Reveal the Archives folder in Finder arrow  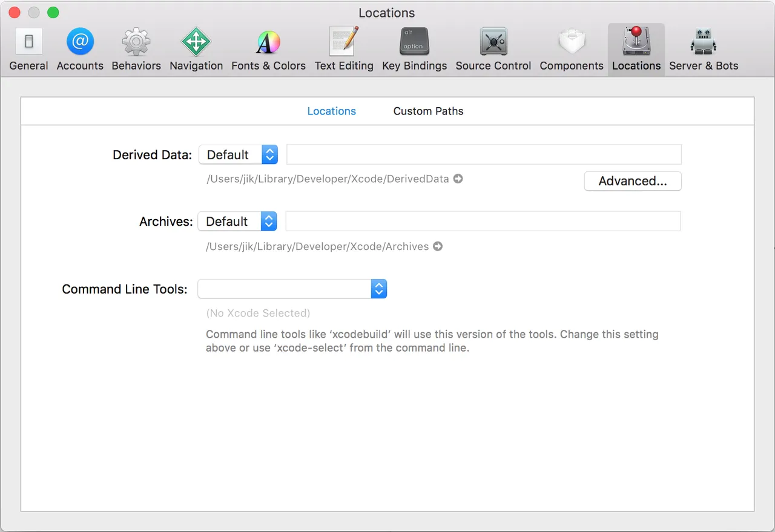(x=438, y=246)
